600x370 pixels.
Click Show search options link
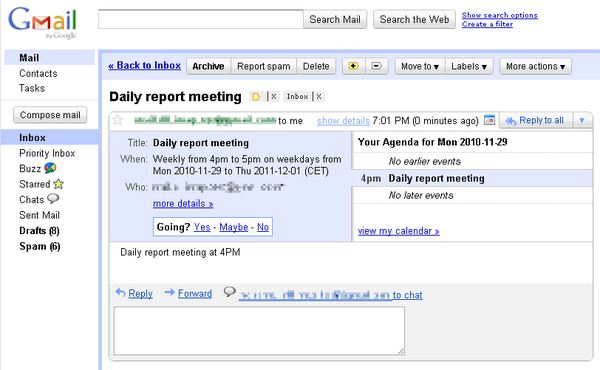tap(499, 15)
